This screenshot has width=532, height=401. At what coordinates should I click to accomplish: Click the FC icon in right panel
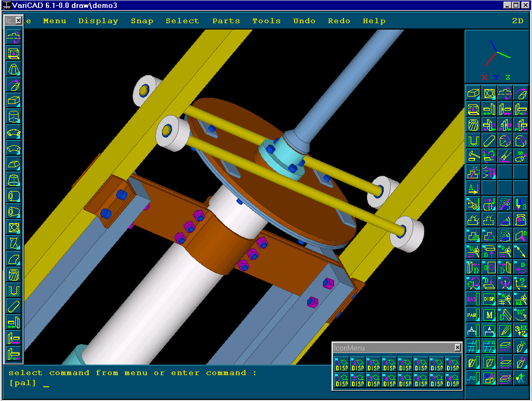(473, 378)
